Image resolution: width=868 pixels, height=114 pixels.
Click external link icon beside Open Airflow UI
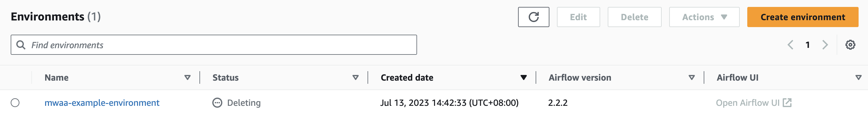coord(787,102)
